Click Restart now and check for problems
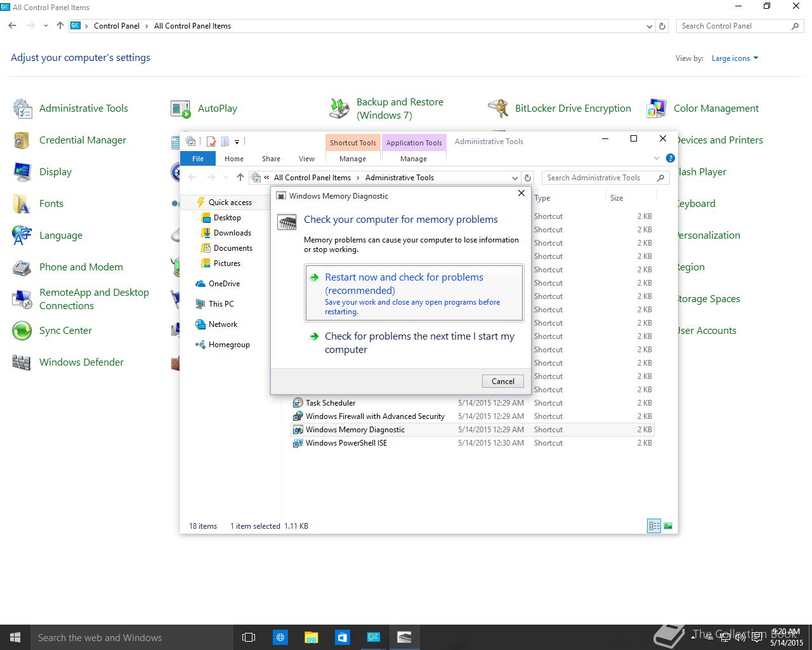812x650 pixels. click(x=414, y=293)
